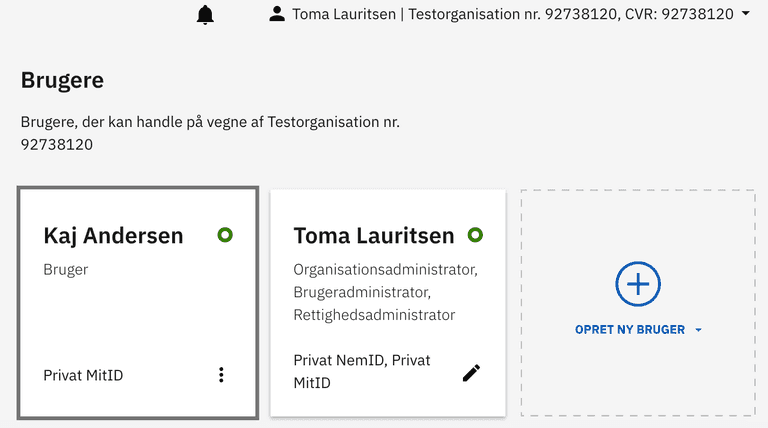Click Privat NemID, Privat MitID on Toma's card
Screen dimensions: 768x428
361,371
